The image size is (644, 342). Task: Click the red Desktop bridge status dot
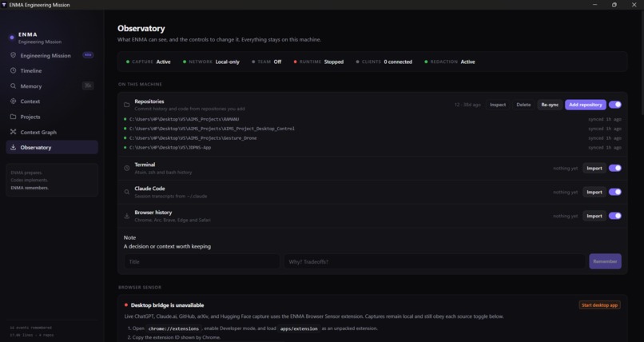click(x=126, y=305)
